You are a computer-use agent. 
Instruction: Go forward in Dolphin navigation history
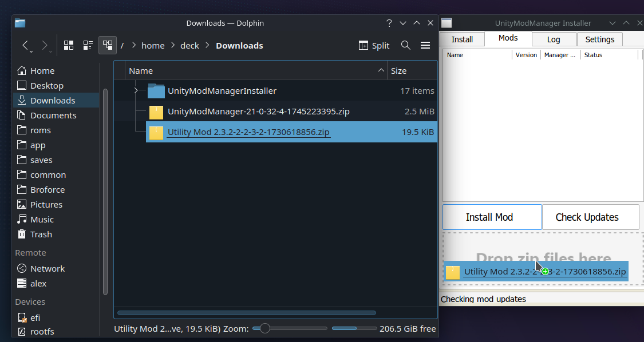[44, 45]
